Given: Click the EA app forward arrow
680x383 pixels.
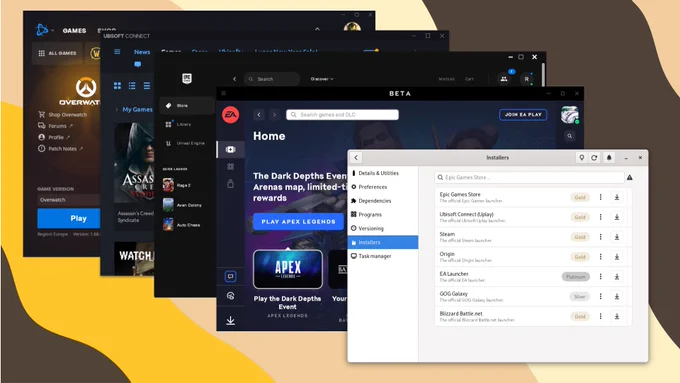Looking at the screenshot, I should (274, 115).
